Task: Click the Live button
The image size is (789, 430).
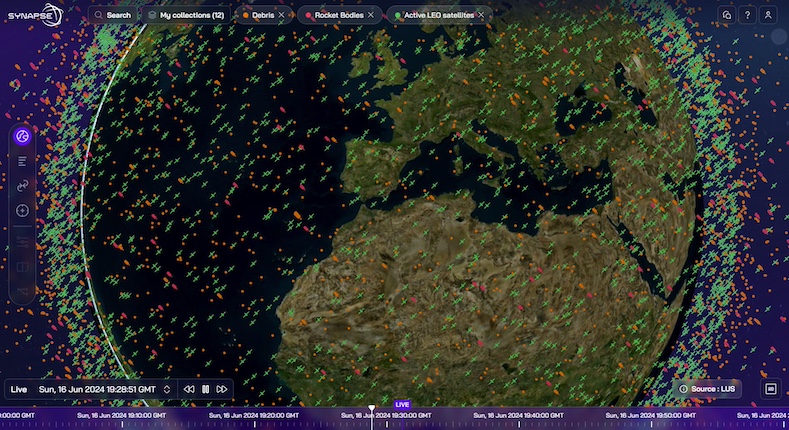Action: click(x=19, y=389)
